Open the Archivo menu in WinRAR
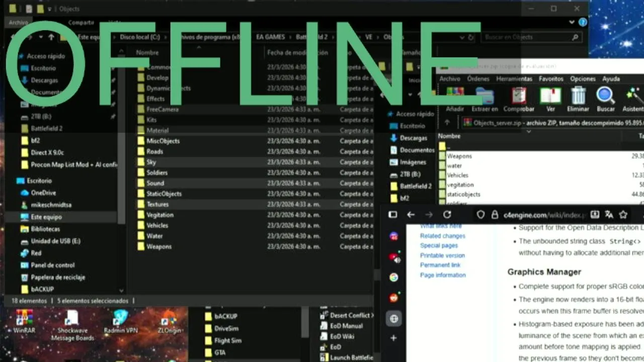Screen dimensions: 644x362 coord(449,79)
